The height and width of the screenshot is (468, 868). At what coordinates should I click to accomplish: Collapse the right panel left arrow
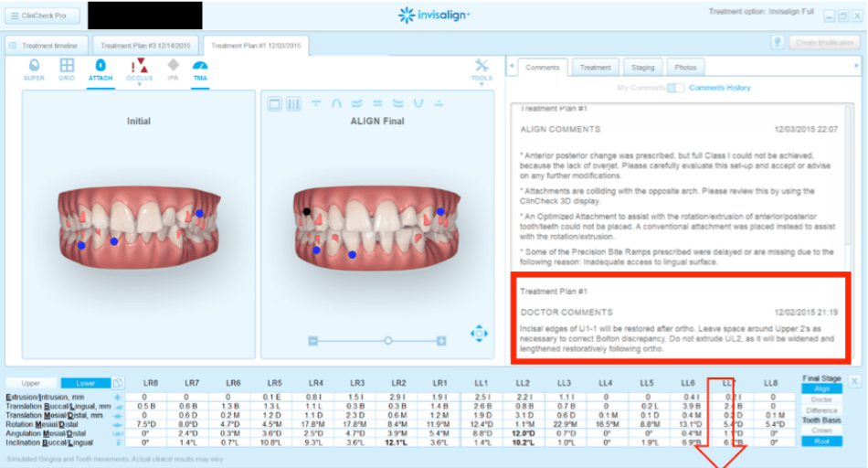coord(512,66)
